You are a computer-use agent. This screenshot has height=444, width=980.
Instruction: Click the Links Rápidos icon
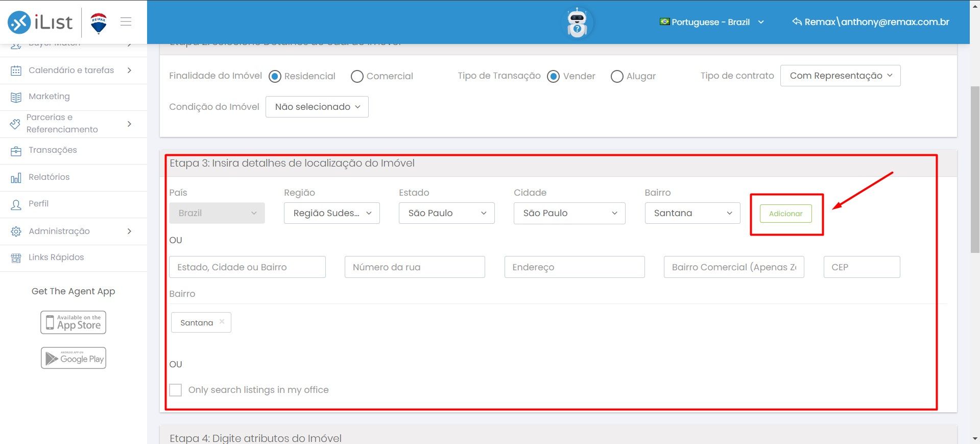[16, 258]
